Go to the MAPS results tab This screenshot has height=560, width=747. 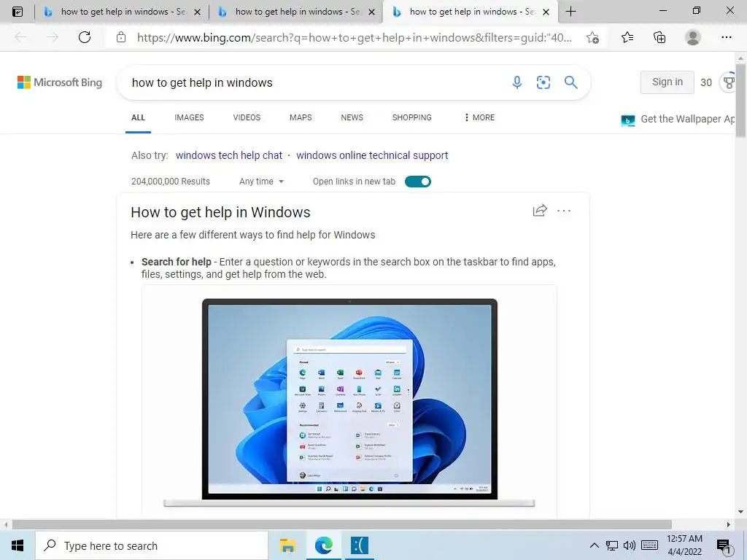tap(301, 117)
